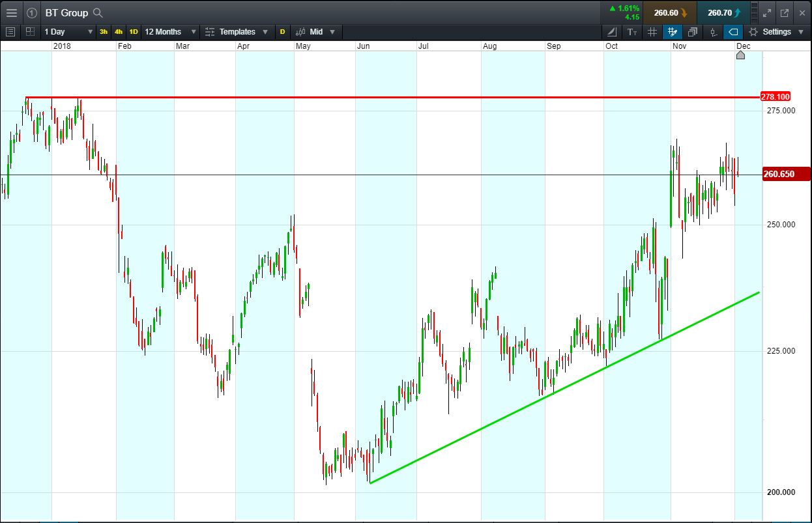Click the 250.000 price axis label
This screenshot has height=523, width=812.
pos(779,225)
